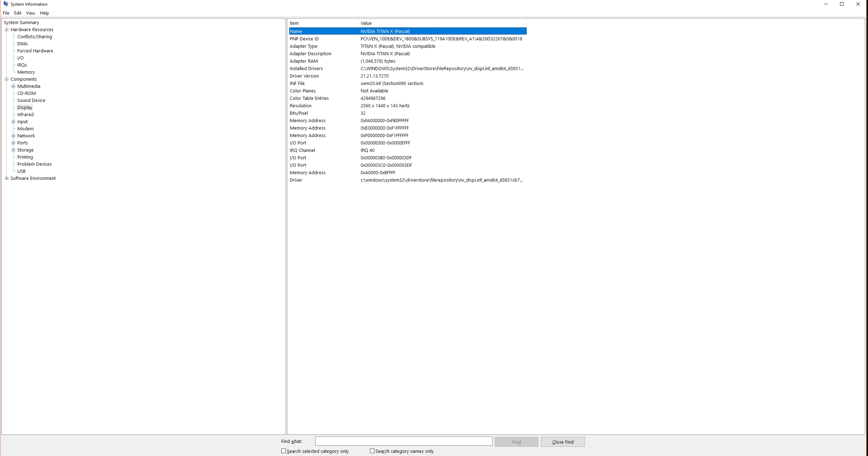Select Memory category in tree
The height and width of the screenshot is (456, 868).
click(x=26, y=72)
